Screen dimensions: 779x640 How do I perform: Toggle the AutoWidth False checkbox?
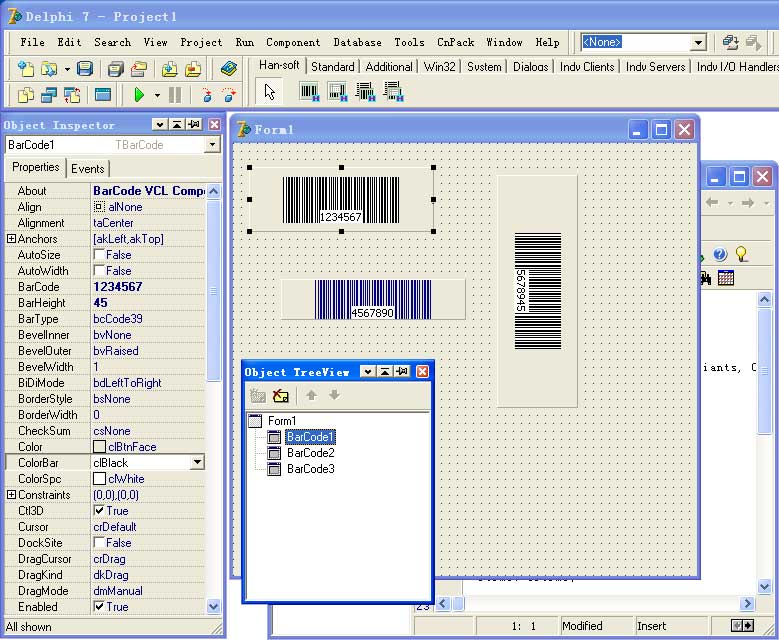point(99,271)
